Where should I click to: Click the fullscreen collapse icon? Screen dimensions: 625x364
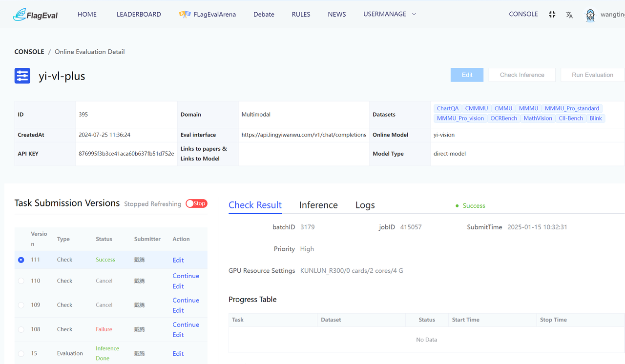552,15
